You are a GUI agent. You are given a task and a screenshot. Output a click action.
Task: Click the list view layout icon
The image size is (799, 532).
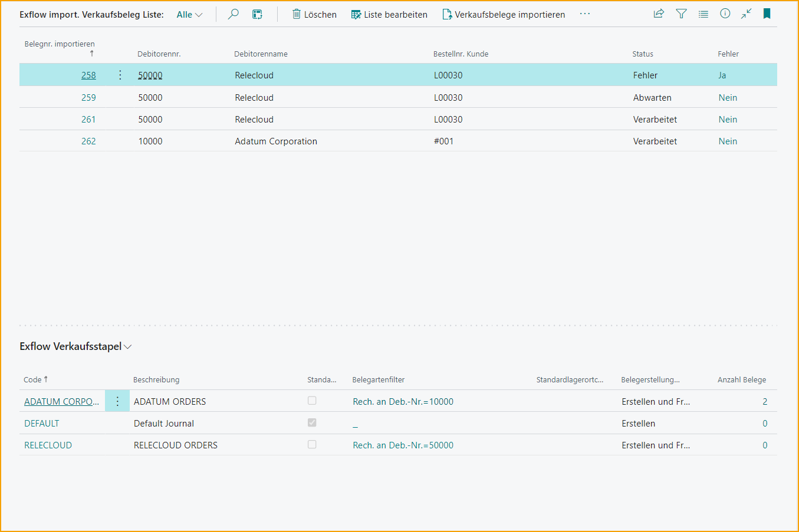click(x=703, y=14)
